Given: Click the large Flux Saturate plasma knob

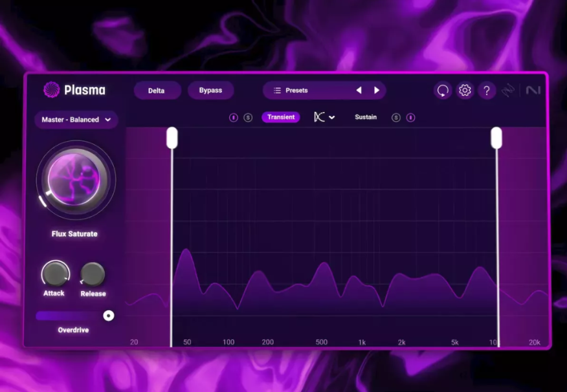Looking at the screenshot, I should (x=76, y=179).
